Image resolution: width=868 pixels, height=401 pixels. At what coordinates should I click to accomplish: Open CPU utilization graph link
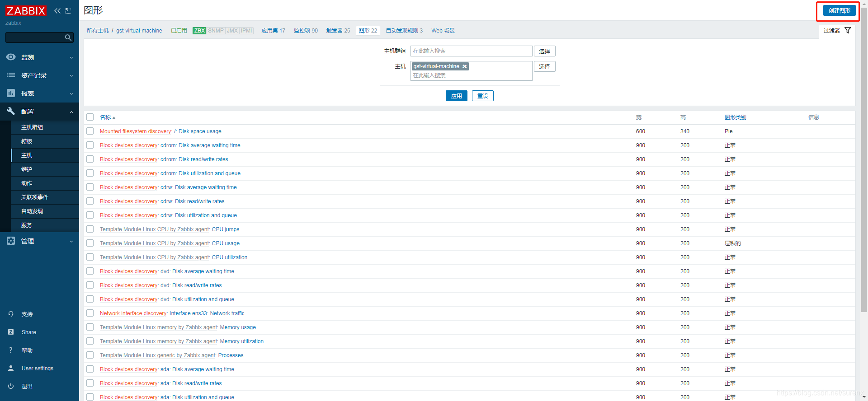(x=230, y=257)
